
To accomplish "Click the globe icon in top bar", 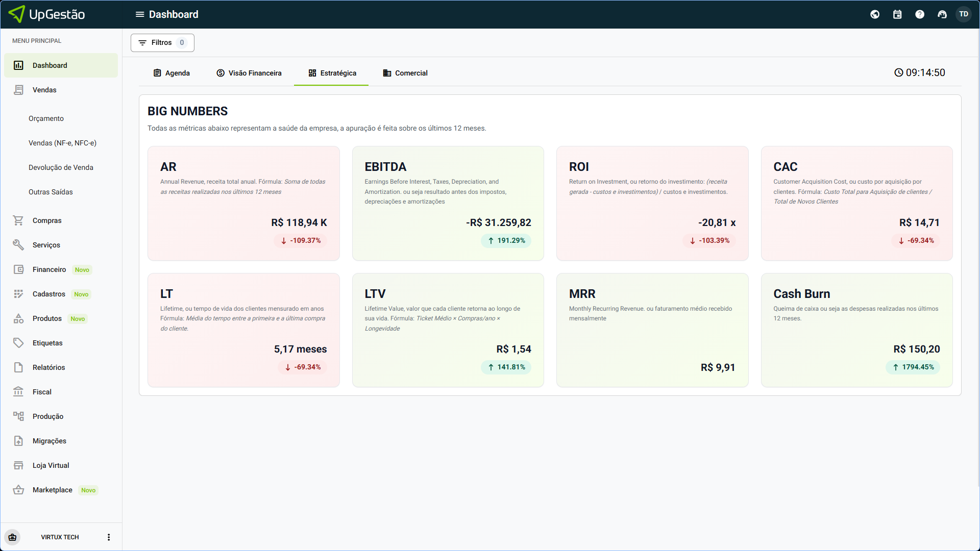I will click(875, 14).
